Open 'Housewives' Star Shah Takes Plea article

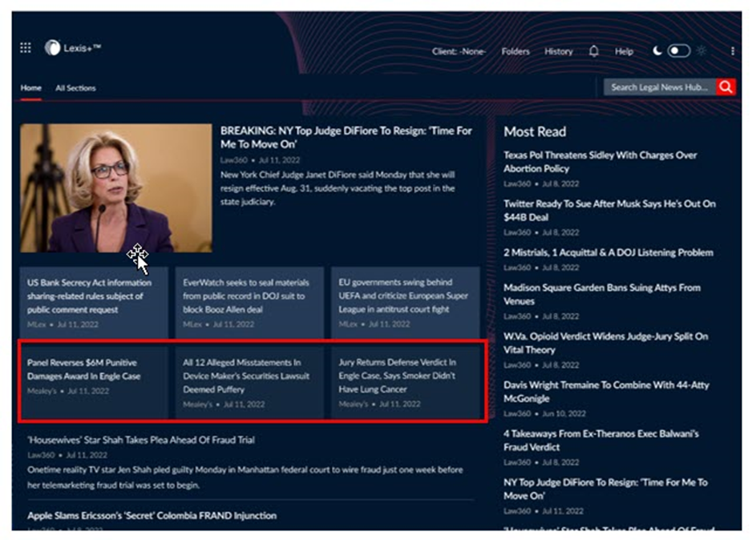pyautogui.click(x=141, y=440)
